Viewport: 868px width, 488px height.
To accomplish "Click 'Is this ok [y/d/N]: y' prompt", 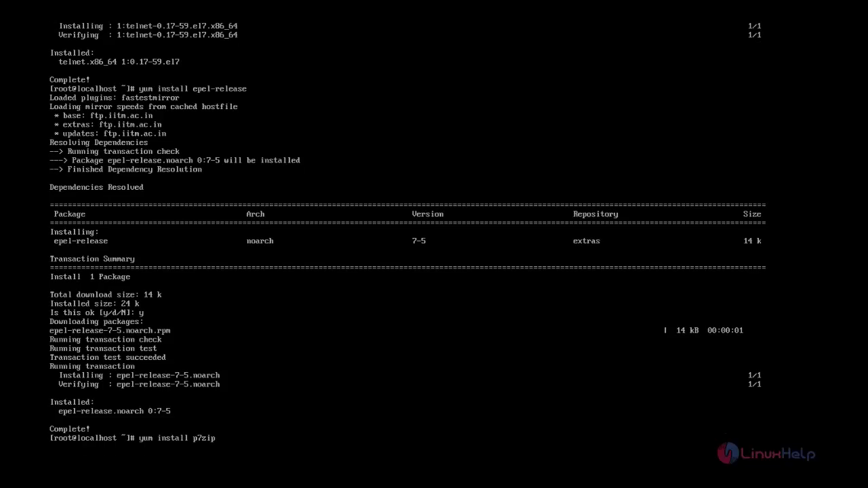I will click(97, 312).
